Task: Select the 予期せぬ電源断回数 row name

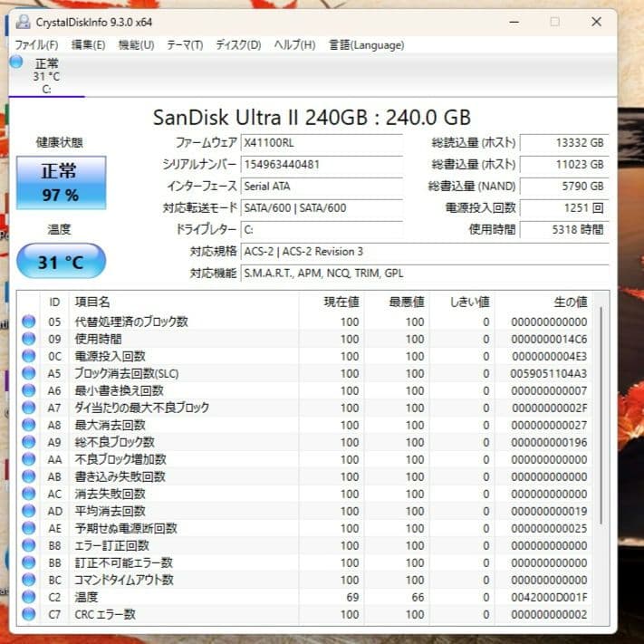Action: 126,529
